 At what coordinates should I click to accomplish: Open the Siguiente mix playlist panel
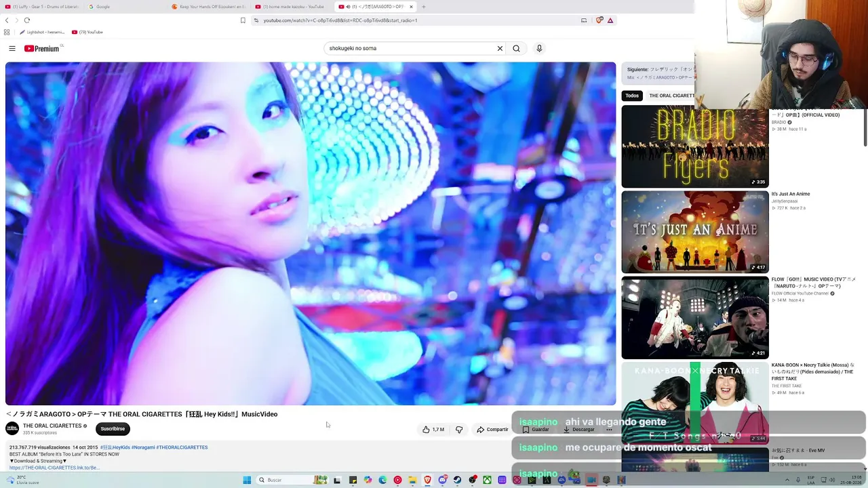[659, 73]
